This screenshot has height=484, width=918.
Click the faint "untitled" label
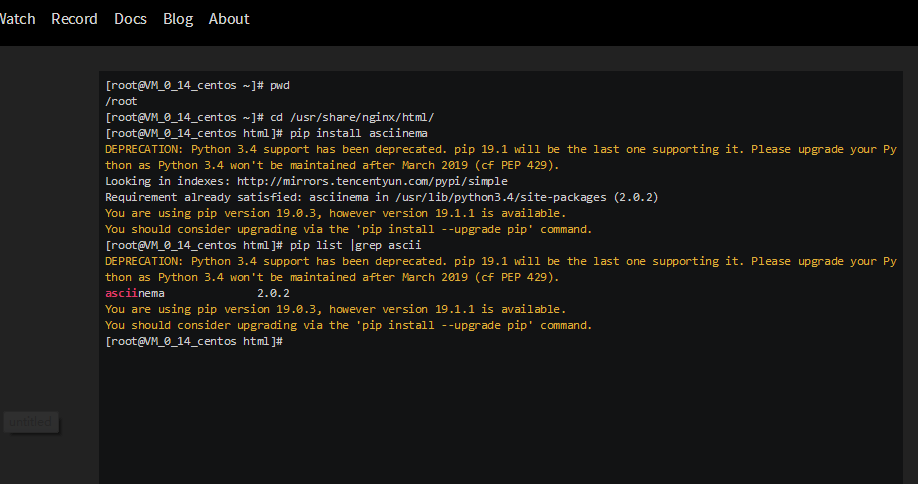[30, 422]
